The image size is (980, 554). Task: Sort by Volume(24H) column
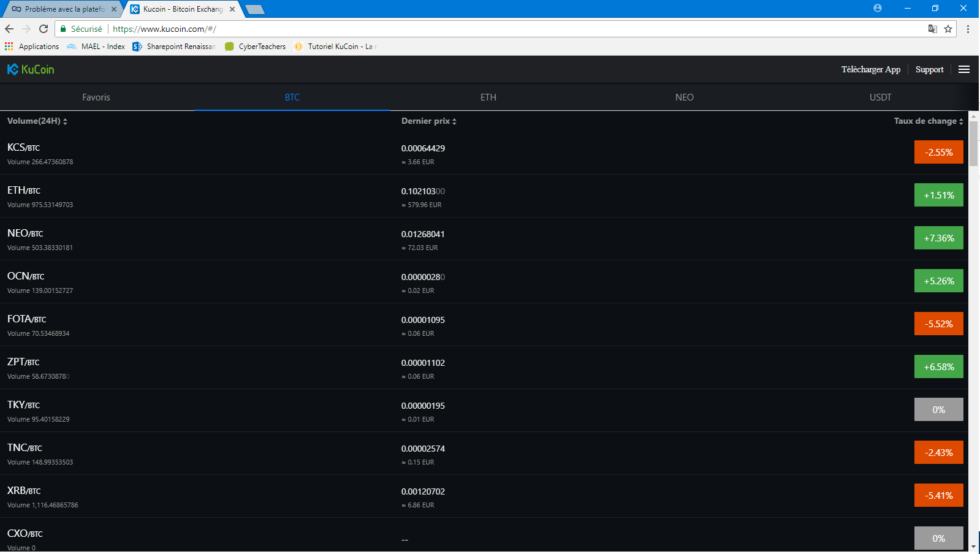tap(37, 121)
